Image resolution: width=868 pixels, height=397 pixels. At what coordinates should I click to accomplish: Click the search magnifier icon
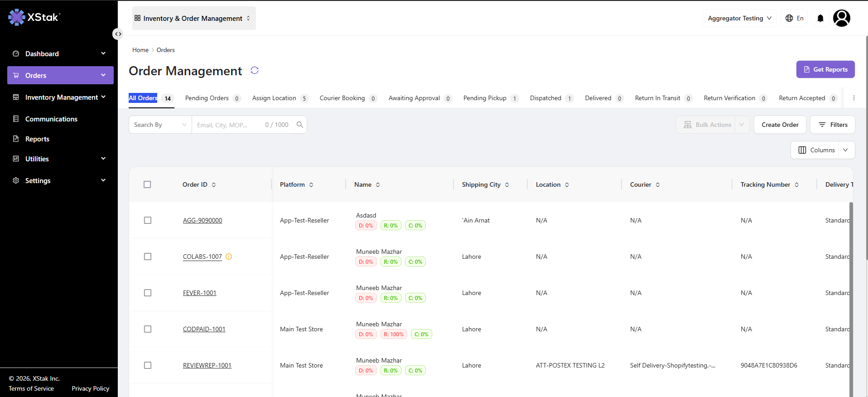(300, 125)
